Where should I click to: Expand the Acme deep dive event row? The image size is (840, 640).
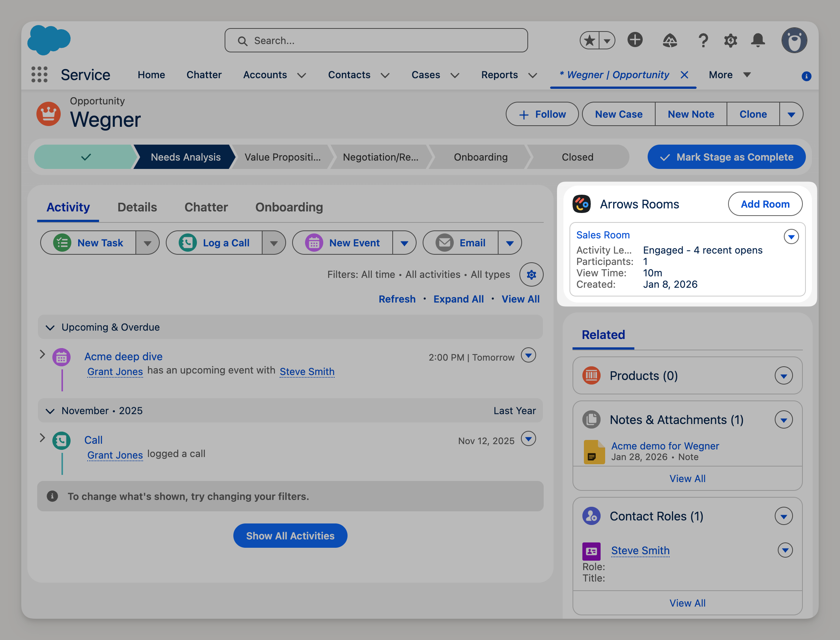point(42,354)
